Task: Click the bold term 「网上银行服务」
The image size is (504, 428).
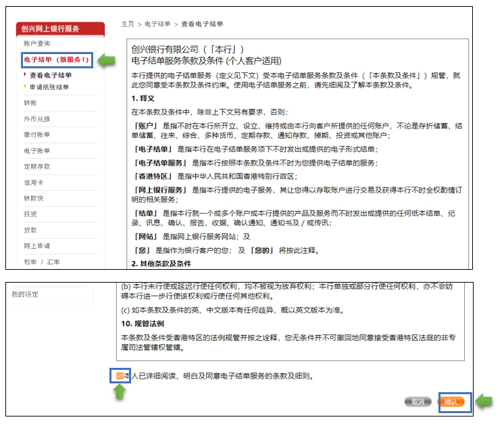Action: click(160, 190)
